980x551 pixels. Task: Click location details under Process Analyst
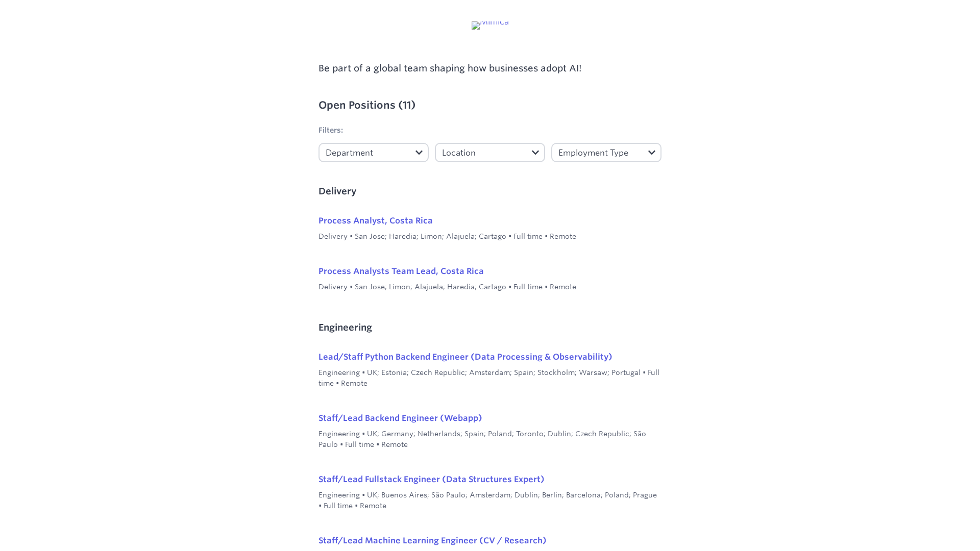pos(447,236)
